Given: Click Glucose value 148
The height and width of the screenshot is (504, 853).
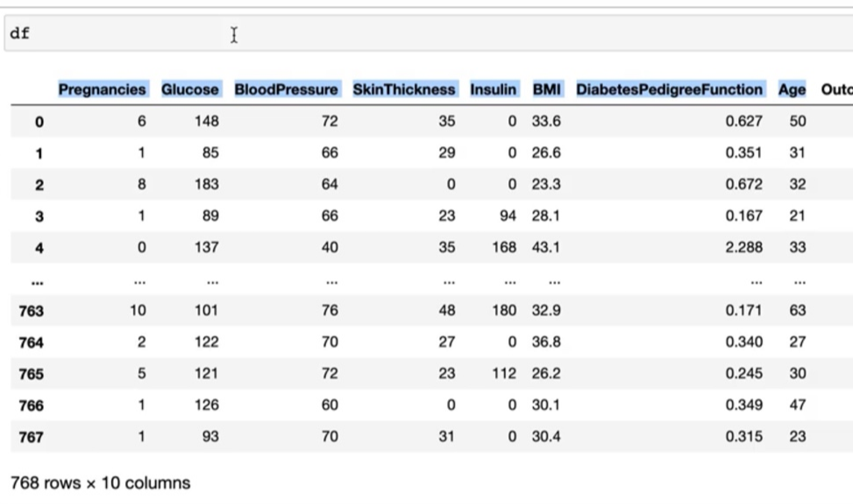Looking at the screenshot, I should (x=207, y=121).
